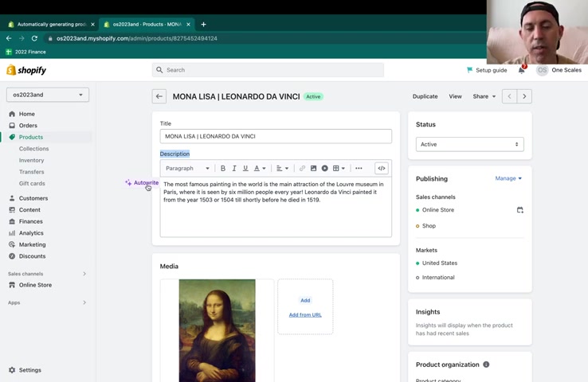
Task: Close the Automatically generating product tab
Action: point(92,25)
